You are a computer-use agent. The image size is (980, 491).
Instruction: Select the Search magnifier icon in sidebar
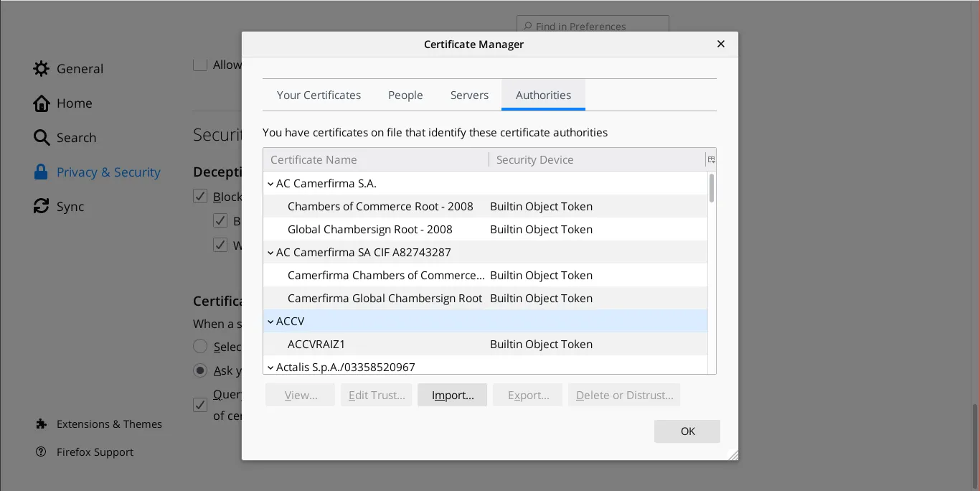[41, 137]
